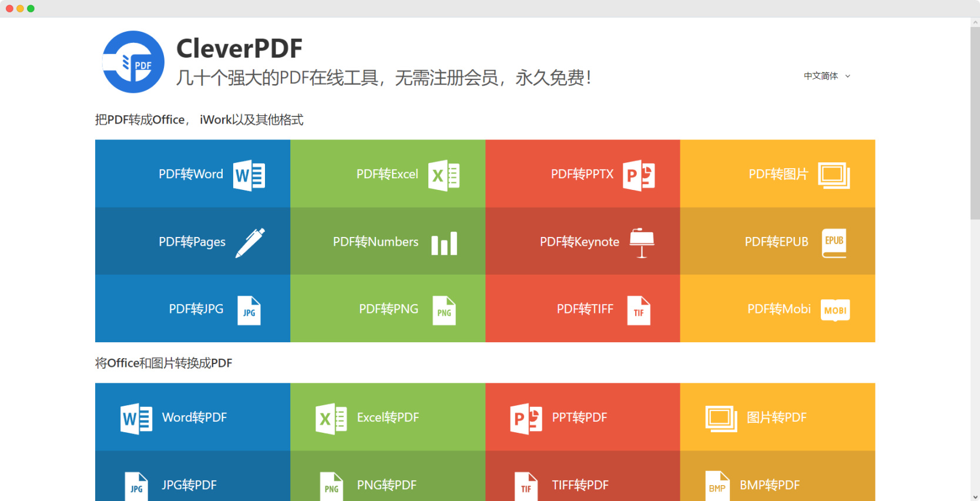
Task: Click the image frames icon in 图片转PDF tile
Action: click(721, 419)
